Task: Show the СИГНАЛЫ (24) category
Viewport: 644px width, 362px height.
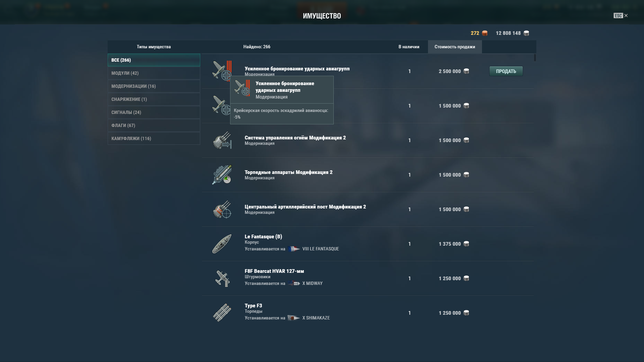Action: point(154,112)
